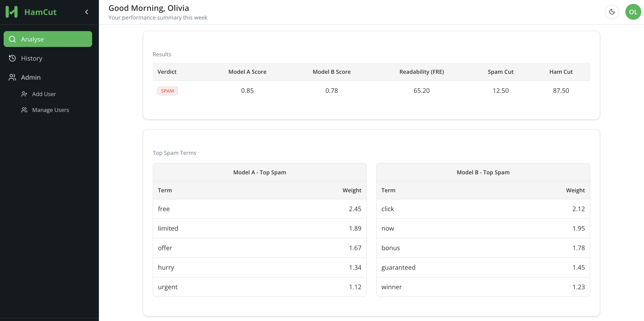Open the History menu item
Screen dimensions: 644x321
point(32,58)
